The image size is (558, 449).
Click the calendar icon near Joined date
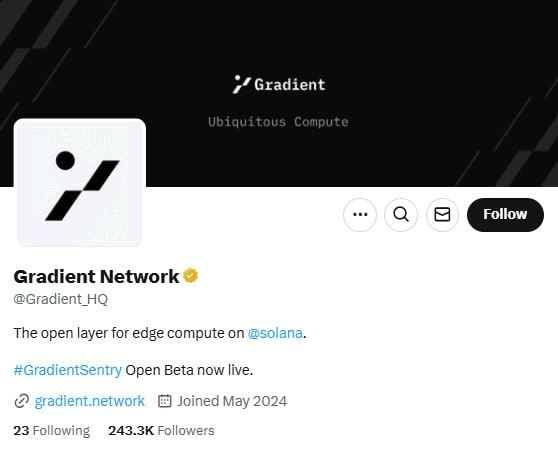[x=164, y=401]
